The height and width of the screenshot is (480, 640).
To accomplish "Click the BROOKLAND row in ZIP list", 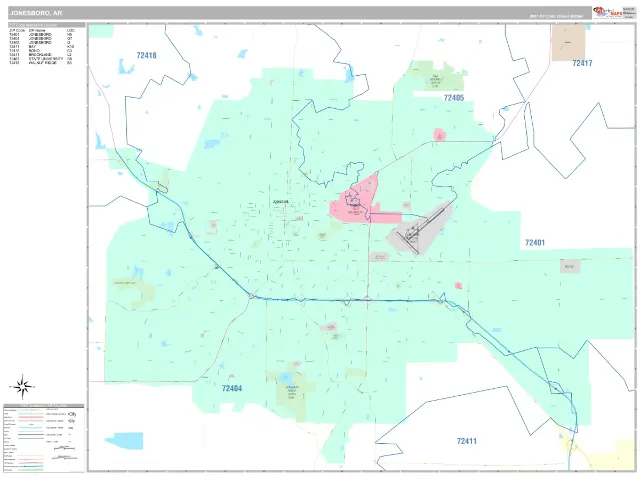I will click(x=41, y=55).
